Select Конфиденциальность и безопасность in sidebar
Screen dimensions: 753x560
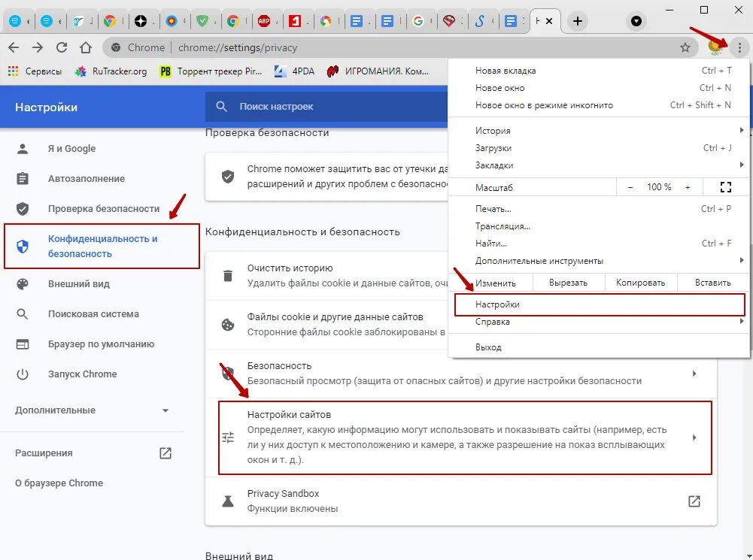coord(102,246)
